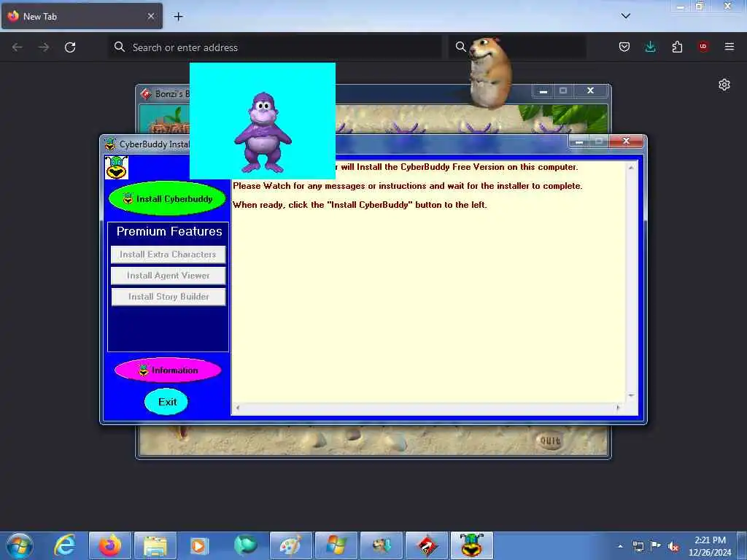
Task: Focus the Firefox address bar
Action: click(275, 47)
